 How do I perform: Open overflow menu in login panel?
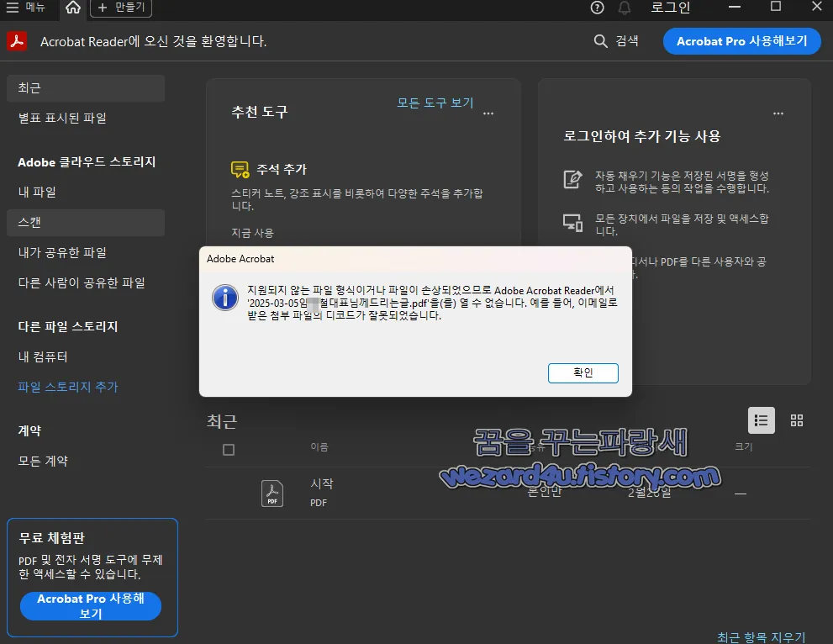click(x=778, y=113)
